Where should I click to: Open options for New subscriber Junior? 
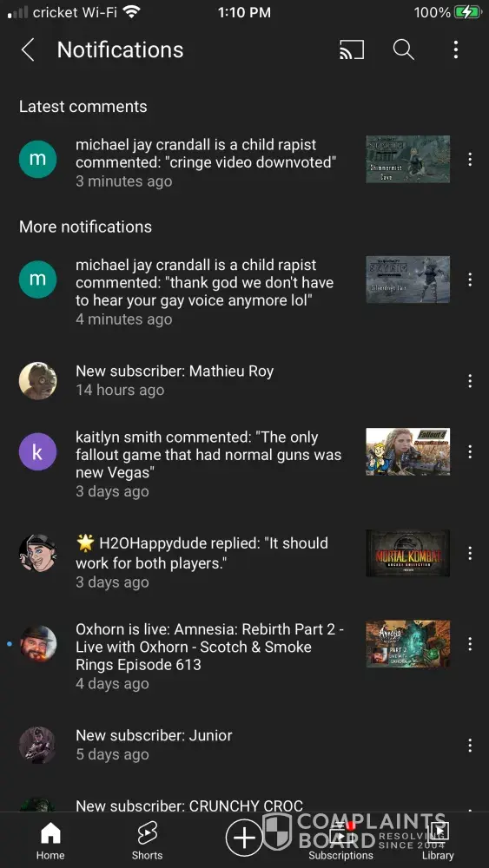point(470,745)
